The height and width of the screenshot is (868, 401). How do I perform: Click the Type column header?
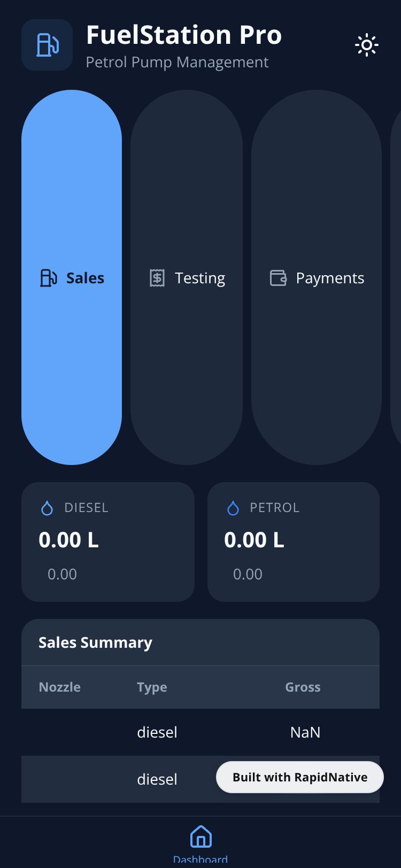pyautogui.click(x=152, y=687)
